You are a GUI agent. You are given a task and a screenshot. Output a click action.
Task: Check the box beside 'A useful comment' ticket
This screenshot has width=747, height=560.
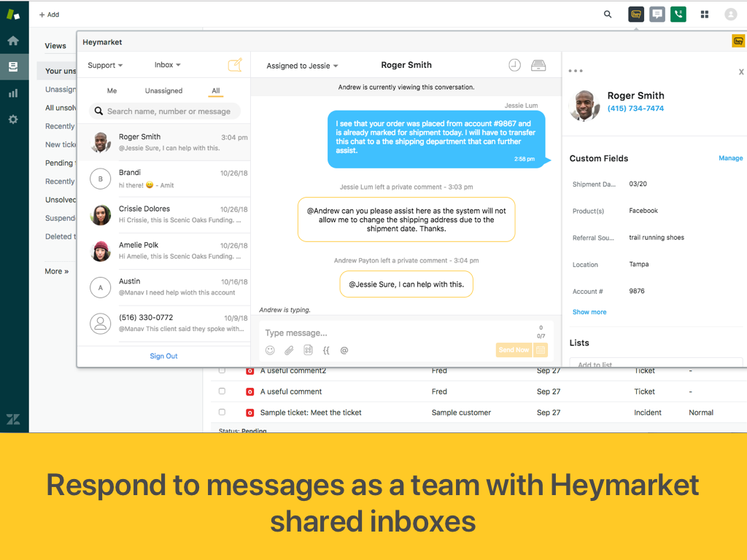[x=222, y=392]
